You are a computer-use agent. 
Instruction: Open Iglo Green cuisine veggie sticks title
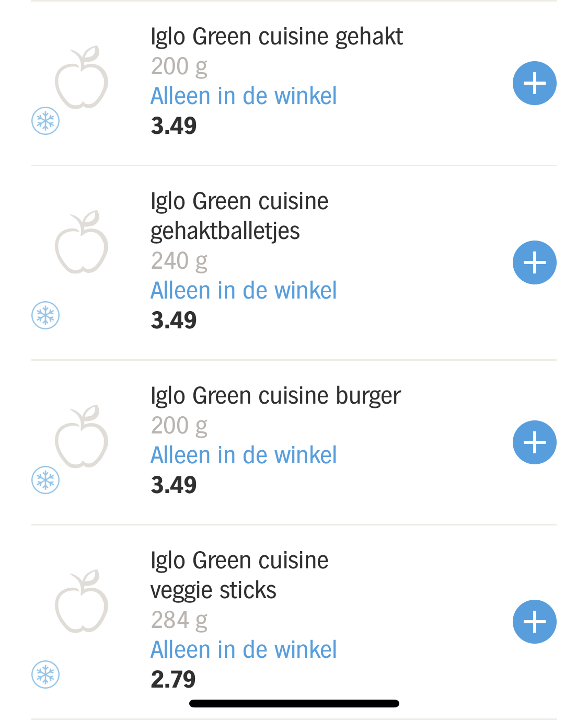[239, 575]
